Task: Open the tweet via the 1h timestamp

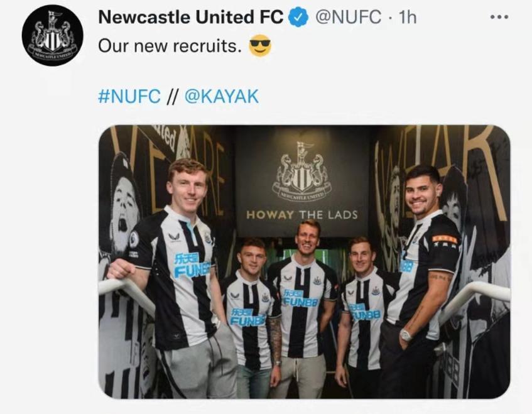Action: coord(407,17)
